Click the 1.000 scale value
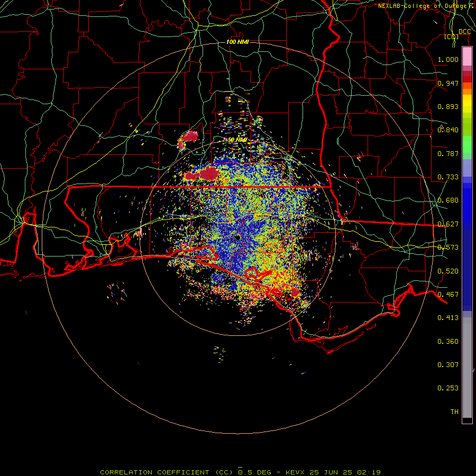The image size is (476, 476). click(448, 59)
